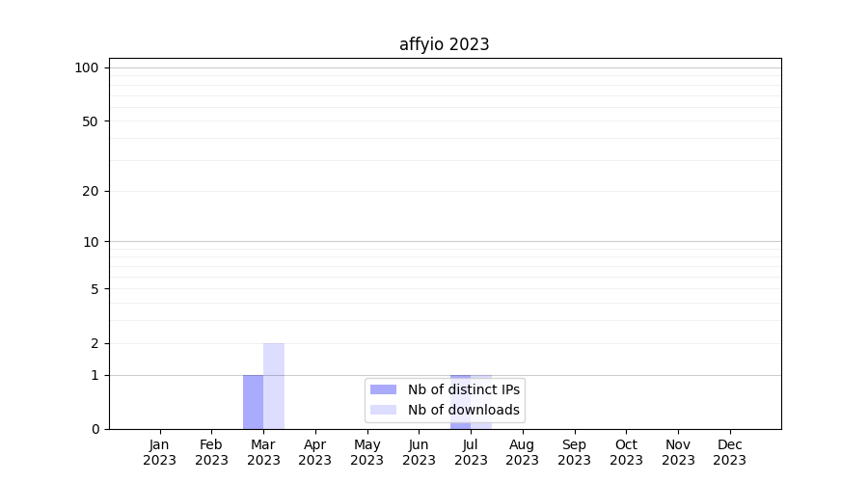Click the Mar 2023 x-axis label
This screenshot has height=482, width=868.
tap(263, 452)
